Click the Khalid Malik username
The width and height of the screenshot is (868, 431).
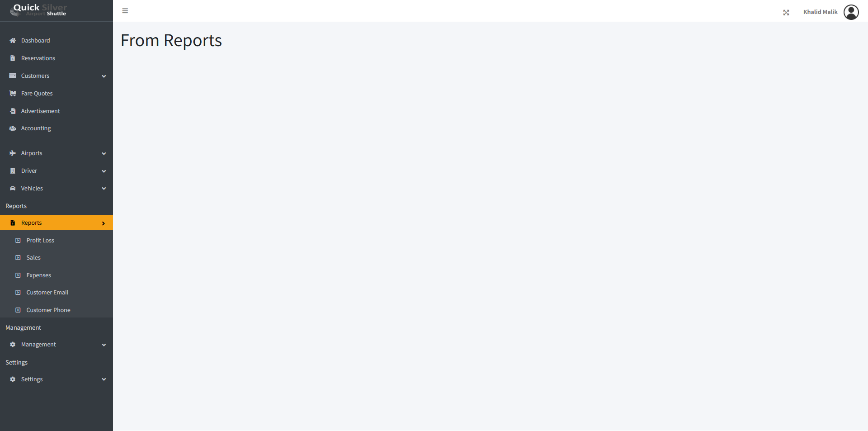click(x=820, y=12)
